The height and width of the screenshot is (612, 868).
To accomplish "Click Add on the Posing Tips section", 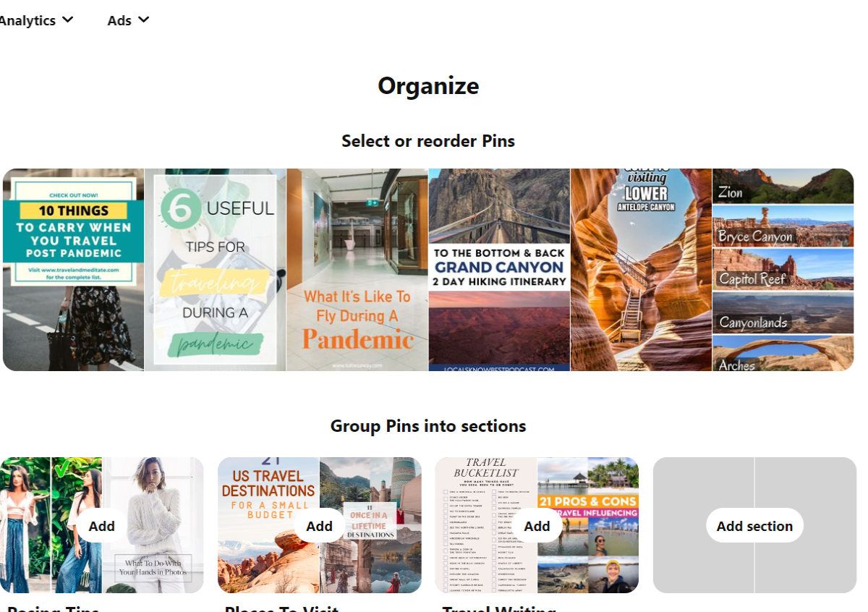I will (101, 526).
